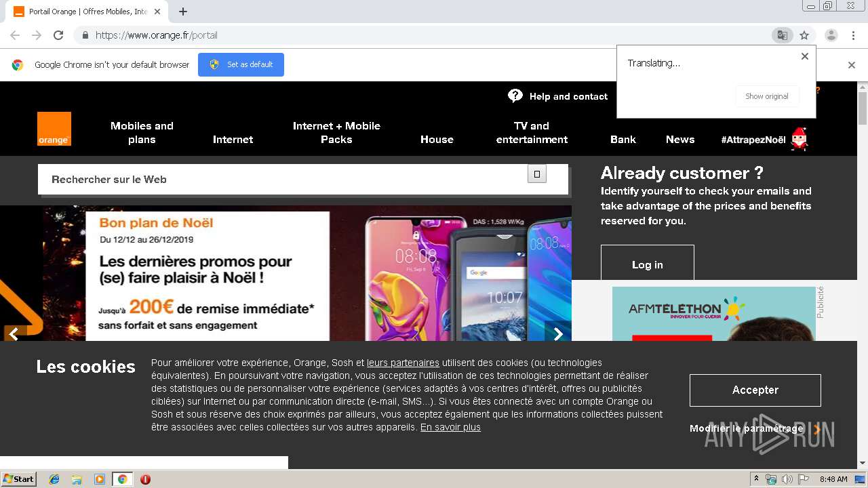The image size is (868, 488).
Task: Open the media player taskbar icon
Action: pos(100,479)
